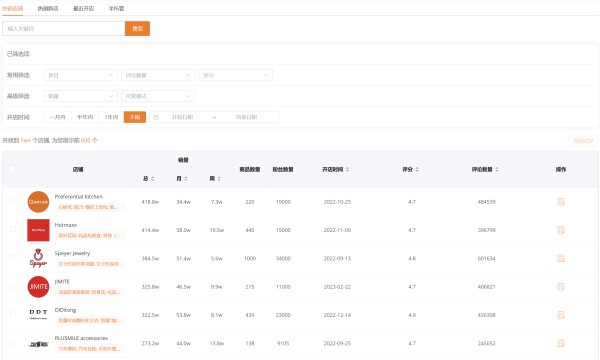This screenshot has width=600, height=360.
Task: Expand the 类目 category dropdown
Action: (x=80, y=75)
